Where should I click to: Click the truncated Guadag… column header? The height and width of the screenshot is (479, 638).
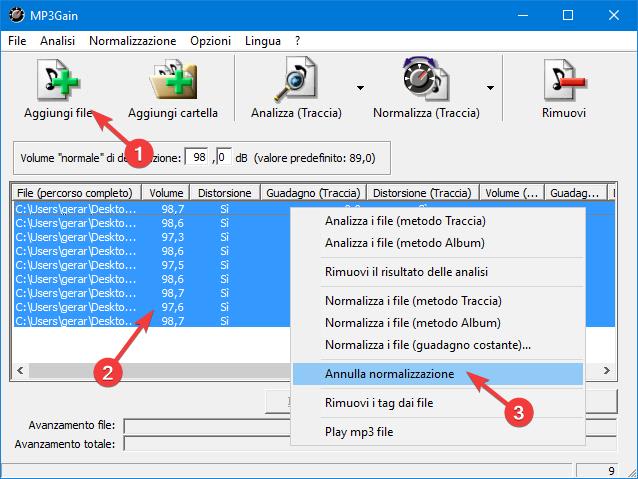pos(575,192)
